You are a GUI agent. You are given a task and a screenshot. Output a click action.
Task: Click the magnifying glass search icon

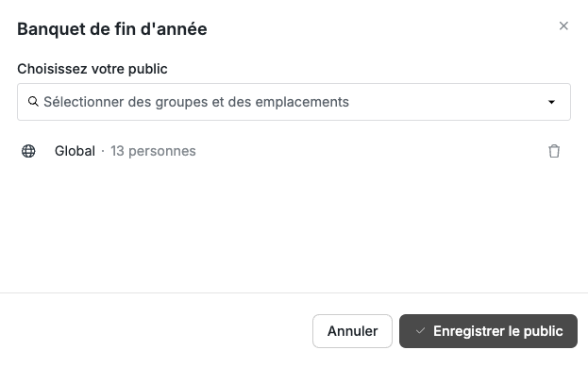tap(33, 102)
